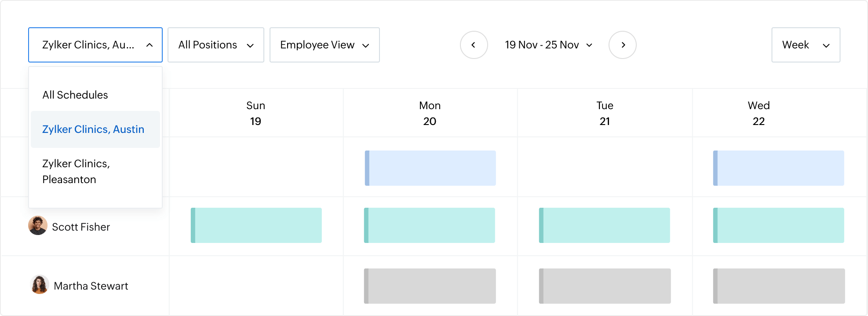Select the blue shift on Monday
The width and height of the screenshot is (868, 316).
(430, 168)
